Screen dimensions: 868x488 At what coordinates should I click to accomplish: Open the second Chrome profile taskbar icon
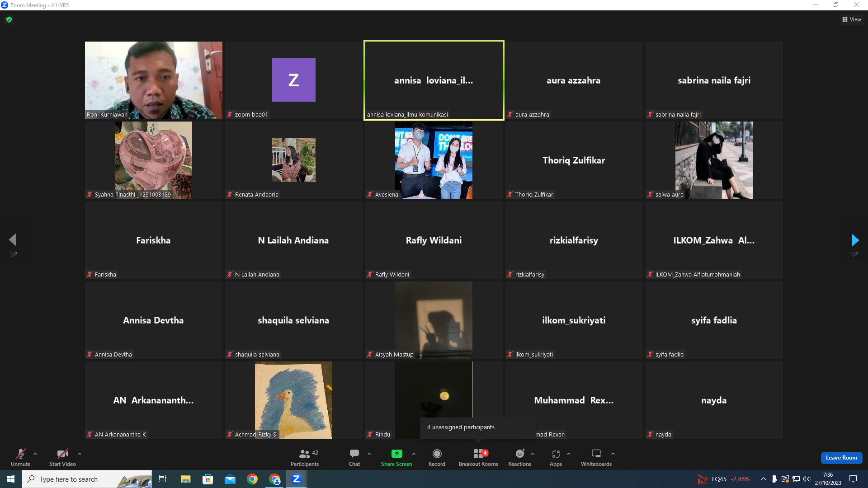[x=274, y=479]
